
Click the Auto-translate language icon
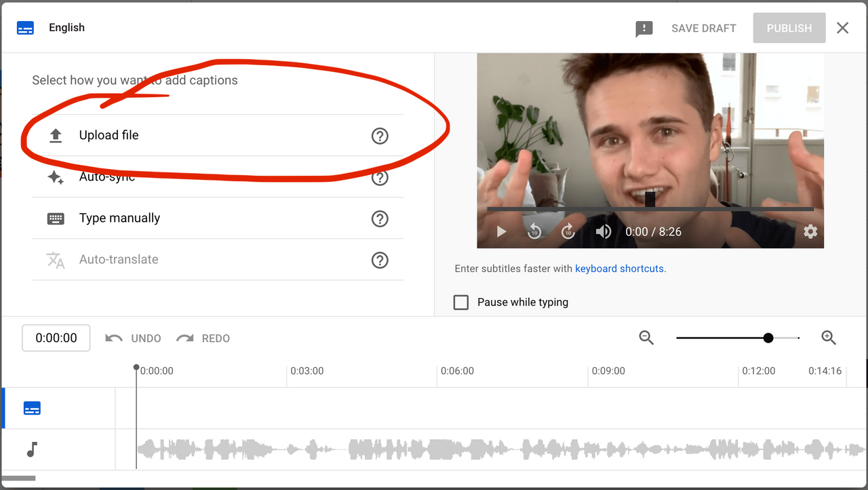(x=55, y=260)
